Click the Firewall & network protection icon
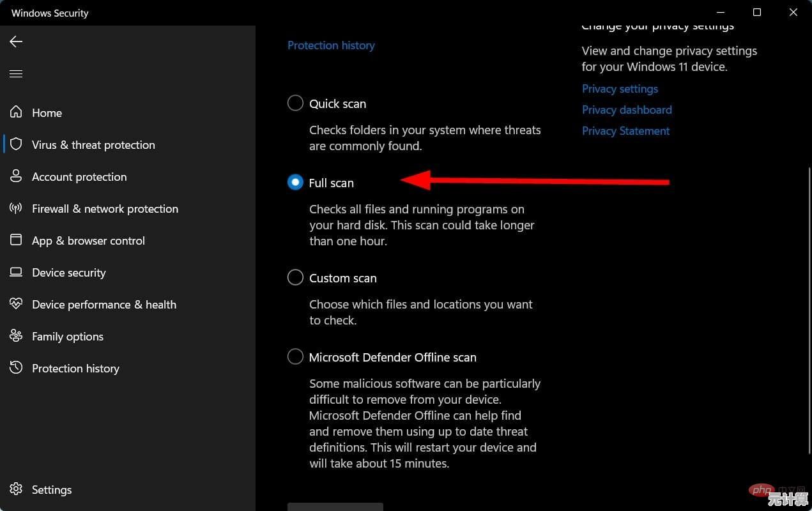This screenshot has width=812, height=511. 16,208
